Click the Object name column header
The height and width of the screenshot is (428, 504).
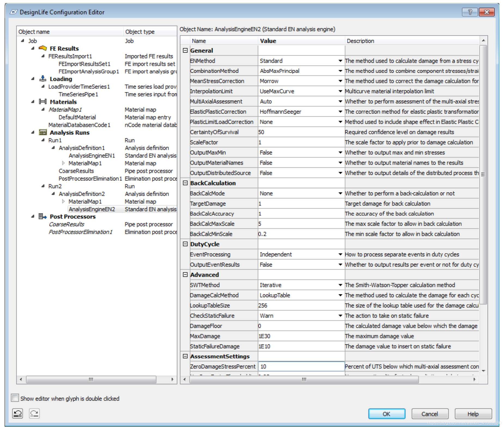click(x=70, y=32)
